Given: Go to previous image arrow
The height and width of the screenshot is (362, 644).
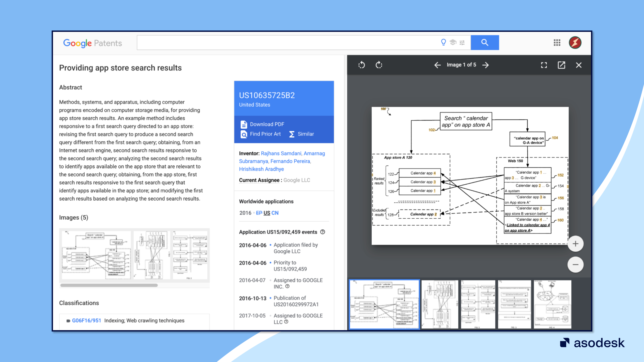Looking at the screenshot, I should click(x=437, y=65).
